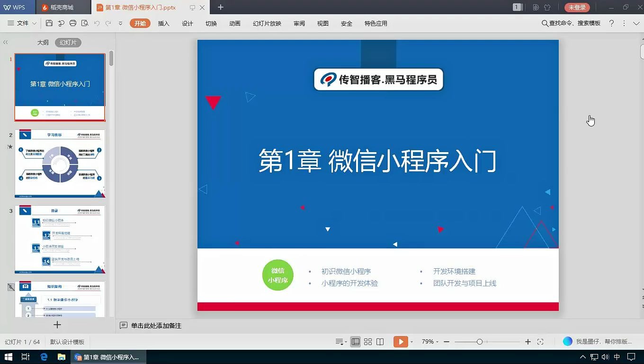Open the quick access toolbar customize dropdown
The image size is (644, 364).
click(x=120, y=23)
